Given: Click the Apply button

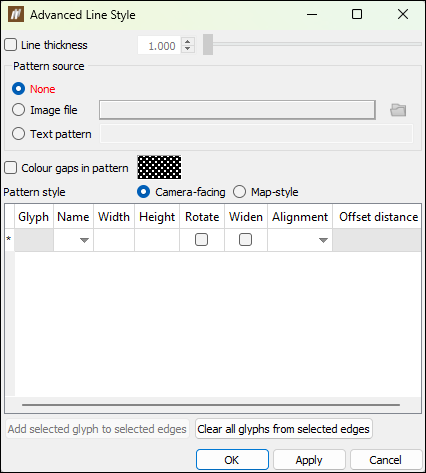Looking at the screenshot, I should (309, 460).
